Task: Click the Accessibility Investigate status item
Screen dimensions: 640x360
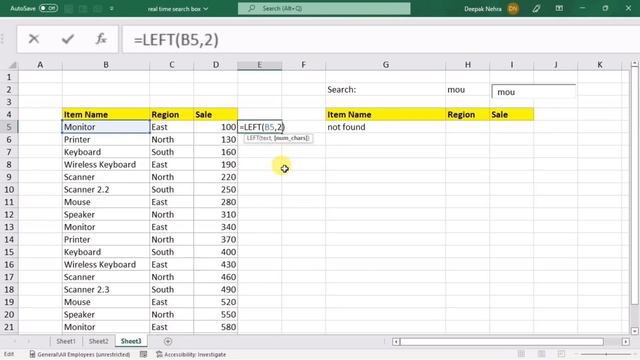Action: point(191,354)
